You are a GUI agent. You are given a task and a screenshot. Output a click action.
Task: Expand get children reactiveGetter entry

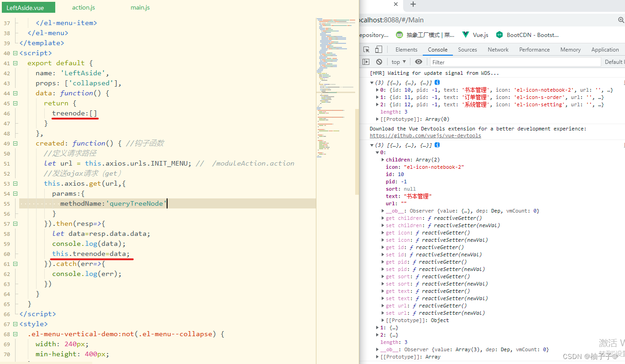[x=383, y=218]
